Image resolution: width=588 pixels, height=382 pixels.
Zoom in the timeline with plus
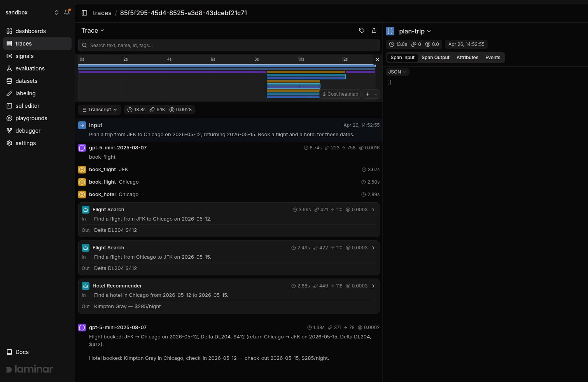pyautogui.click(x=367, y=94)
